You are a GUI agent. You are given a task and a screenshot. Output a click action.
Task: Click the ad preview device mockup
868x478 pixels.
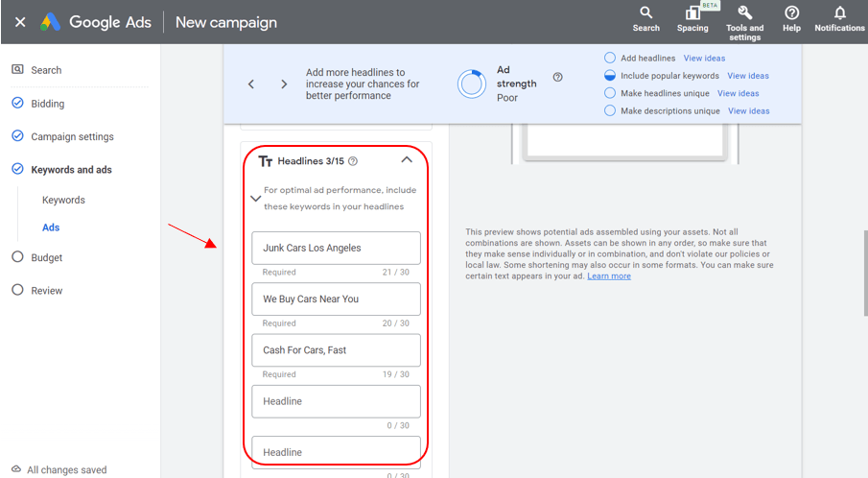click(x=625, y=144)
